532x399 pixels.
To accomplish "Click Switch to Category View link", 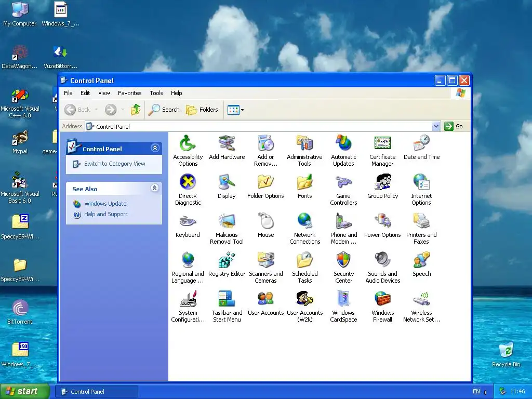I will pyautogui.click(x=114, y=164).
